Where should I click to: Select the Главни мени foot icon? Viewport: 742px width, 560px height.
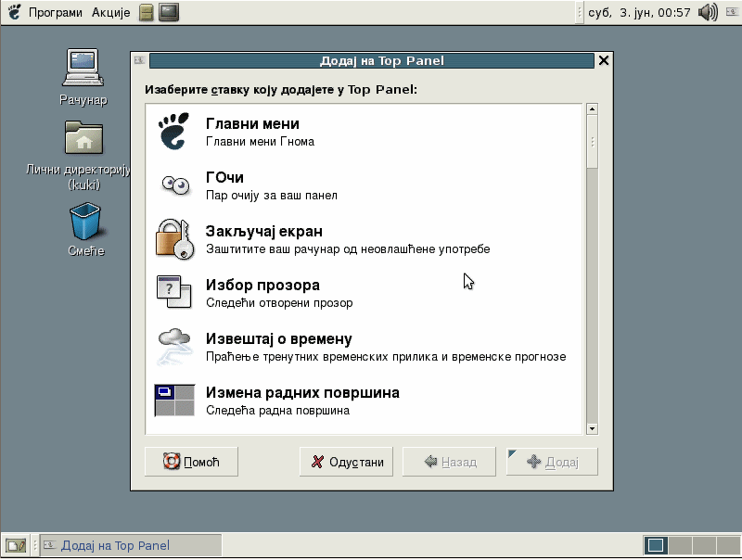pyautogui.click(x=174, y=131)
